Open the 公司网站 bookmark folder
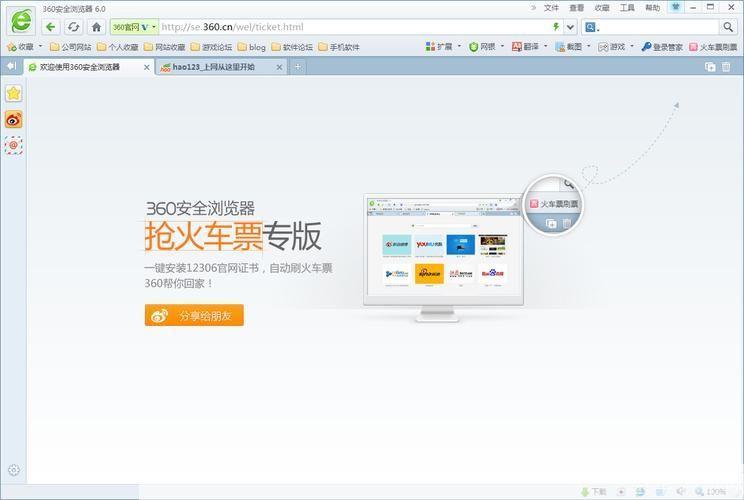Viewport: 744px width, 500px height. pyautogui.click(x=71, y=47)
